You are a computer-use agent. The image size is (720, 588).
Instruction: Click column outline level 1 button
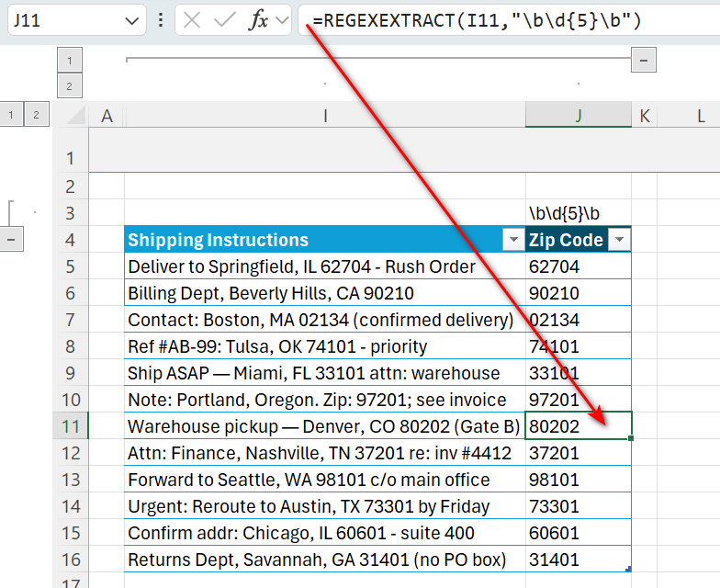pyautogui.click(x=69, y=61)
